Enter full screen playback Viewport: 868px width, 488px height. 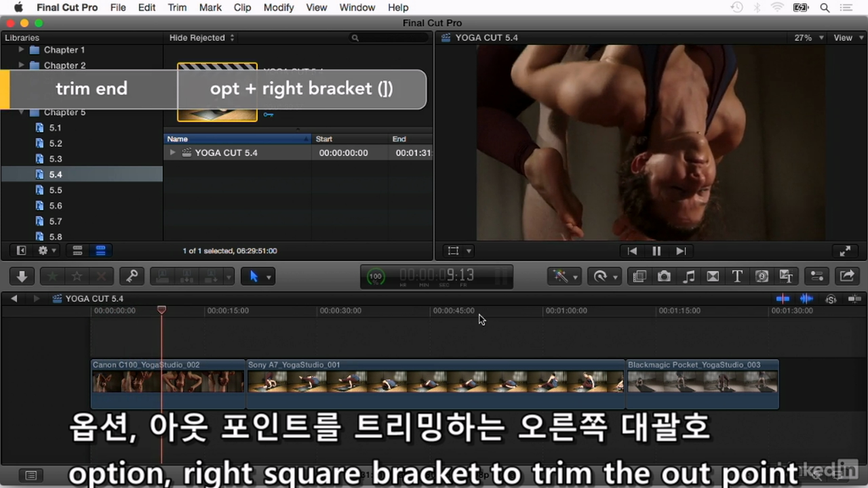click(845, 251)
